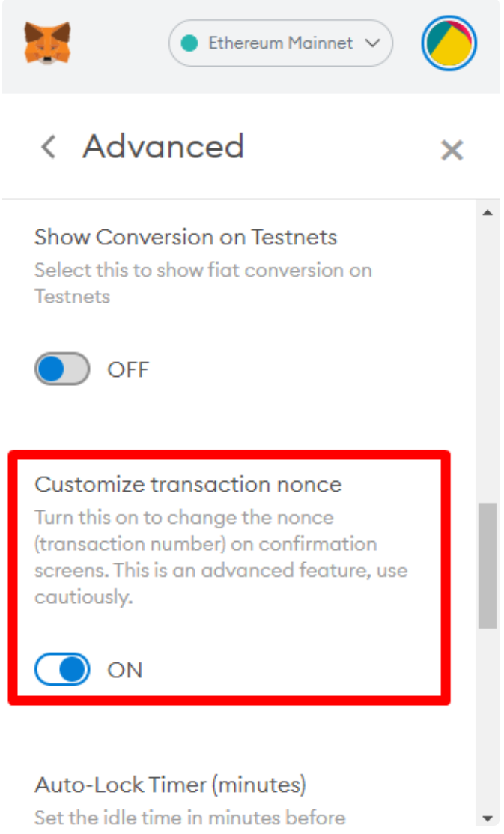The height and width of the screenshot is (834, 504).
Task: Click the vertical scrollbar thumb
Action: click(488, 566)
